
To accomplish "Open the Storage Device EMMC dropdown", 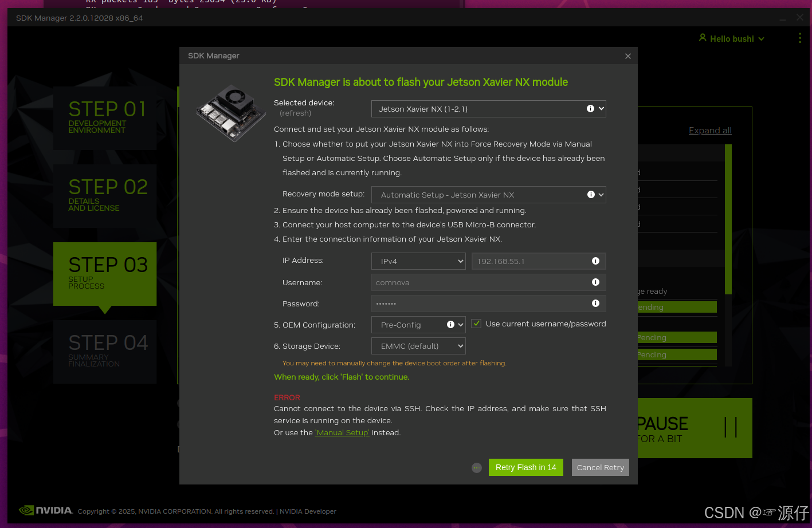I will coord(418,346).
